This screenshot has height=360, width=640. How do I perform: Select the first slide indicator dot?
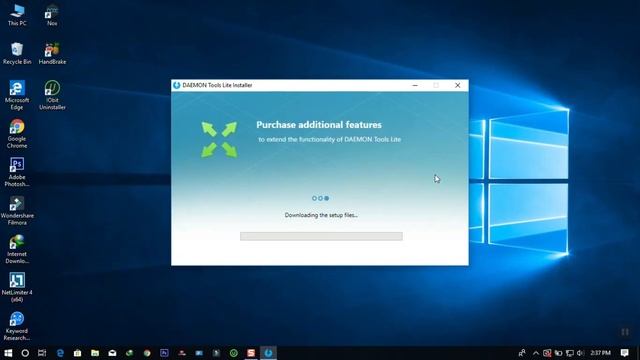coord(314,198)
